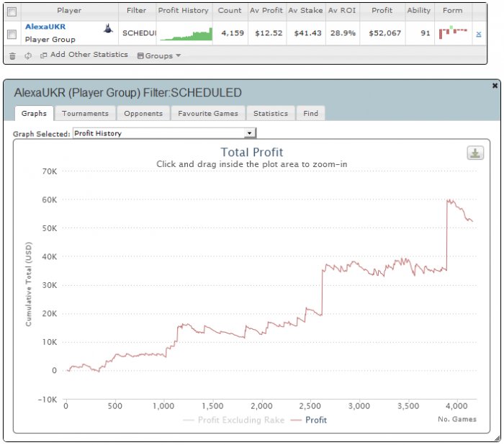This screenshot has height=445, width=504.
Task: Click the trash delete icon
Action: tap(12, 56)
